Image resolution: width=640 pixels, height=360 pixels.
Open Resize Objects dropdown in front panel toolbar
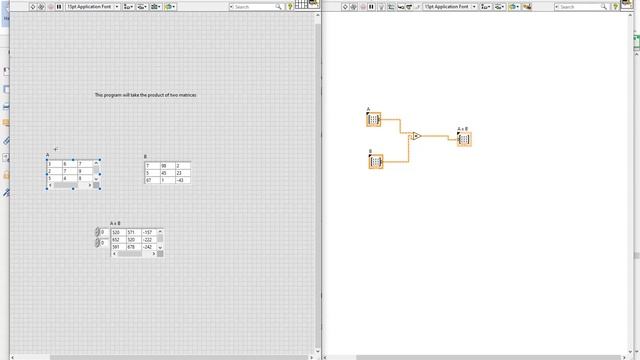pyautogui.click(x=156, y=7)
